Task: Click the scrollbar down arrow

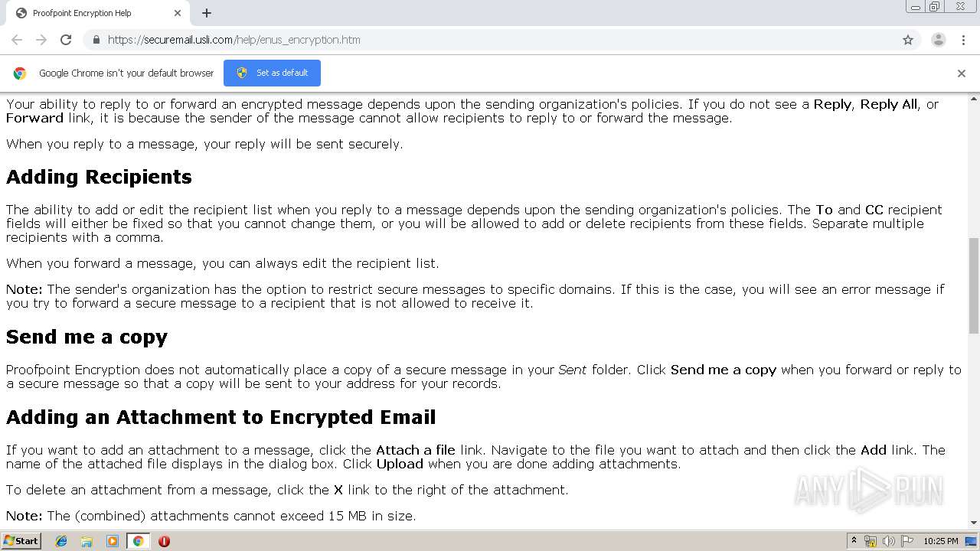Action: [x=974, y=523]
